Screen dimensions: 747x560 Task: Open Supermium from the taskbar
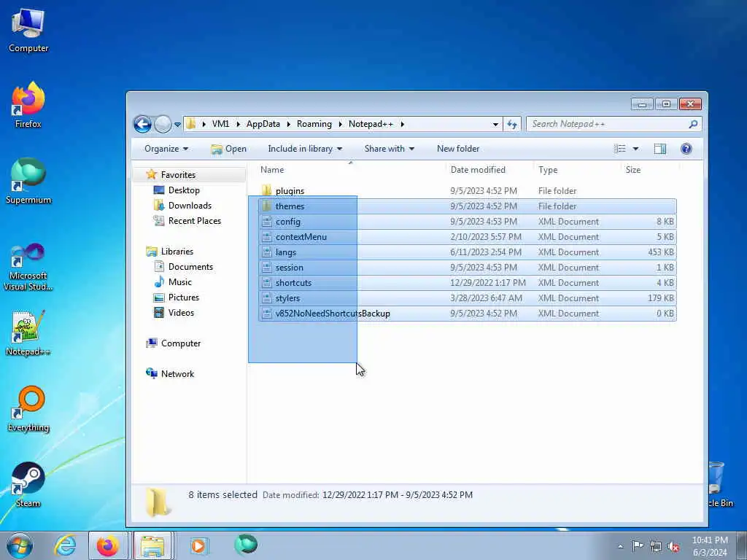[246, 545]
